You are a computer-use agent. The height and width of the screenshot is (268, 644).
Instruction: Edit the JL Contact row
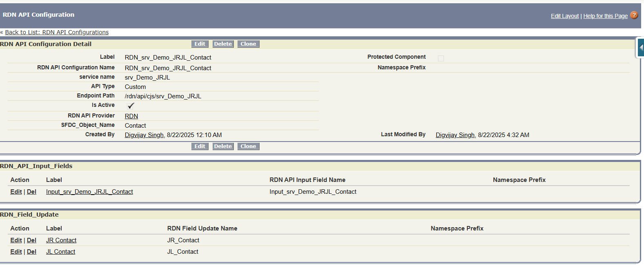pyautogui.click(x=16, y=252)
